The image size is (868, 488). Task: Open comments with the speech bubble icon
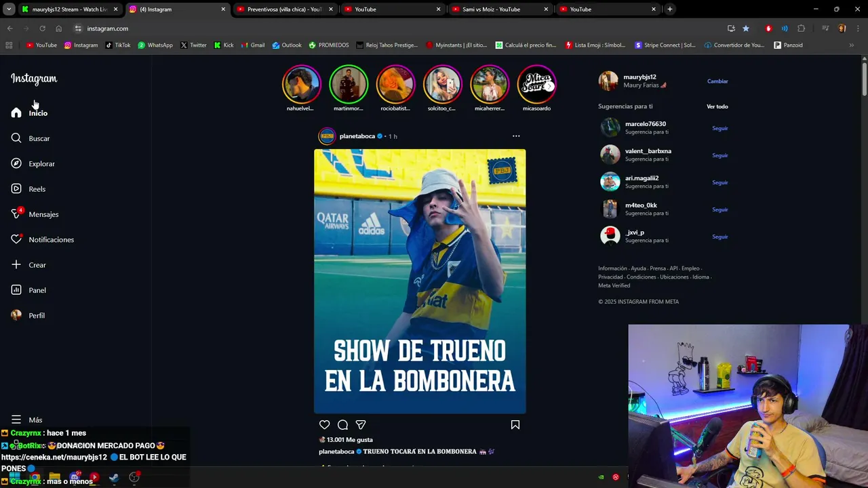[342, 424]
